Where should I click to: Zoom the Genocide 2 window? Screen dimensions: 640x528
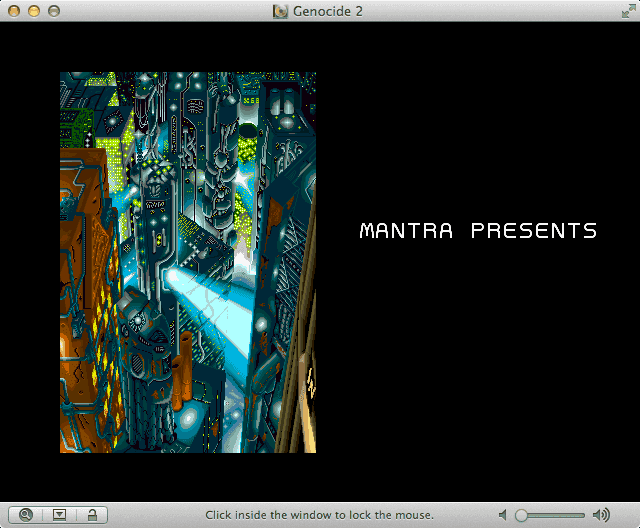[x=54, y=11]
